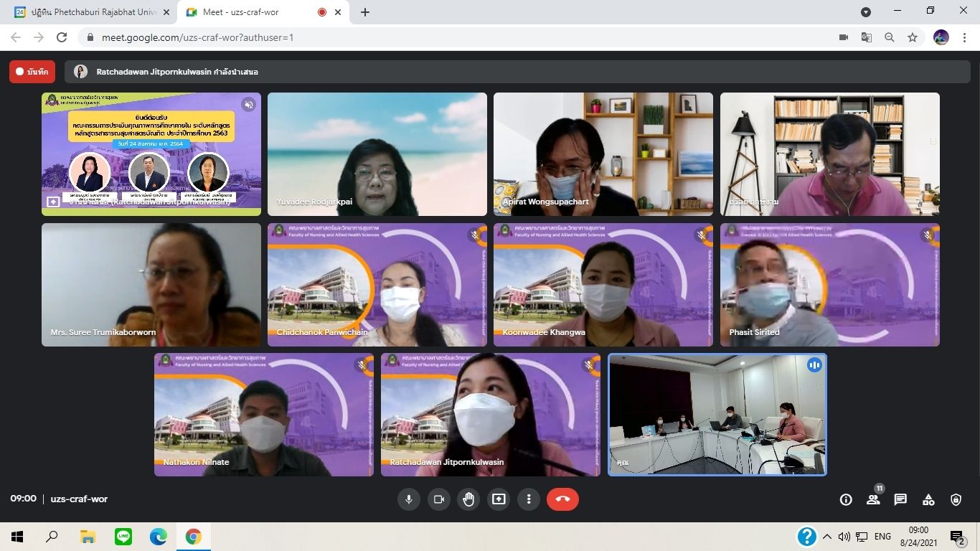Open the tab search dropdown arrow
The height and width of the screenshot is (551, 980).
[866, 12]
